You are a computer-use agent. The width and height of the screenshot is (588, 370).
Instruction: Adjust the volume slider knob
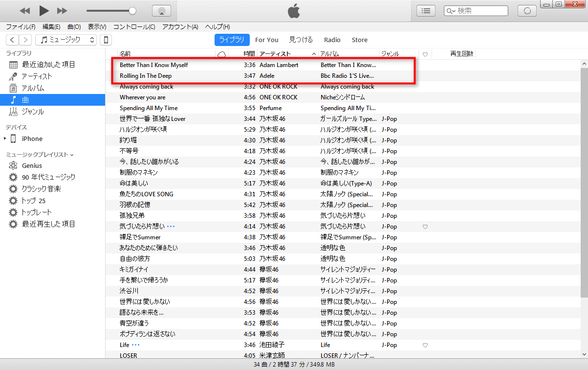[132, 11]
